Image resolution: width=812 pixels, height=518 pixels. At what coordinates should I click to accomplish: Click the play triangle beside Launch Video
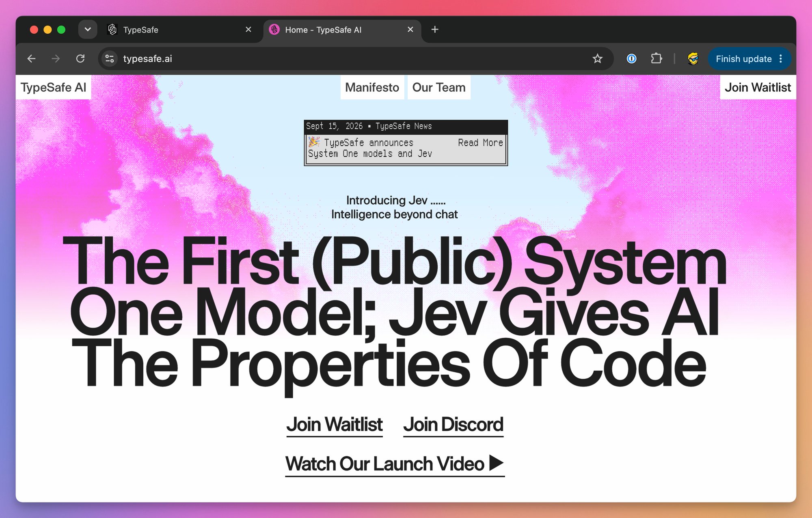click(x=496, y=463)
